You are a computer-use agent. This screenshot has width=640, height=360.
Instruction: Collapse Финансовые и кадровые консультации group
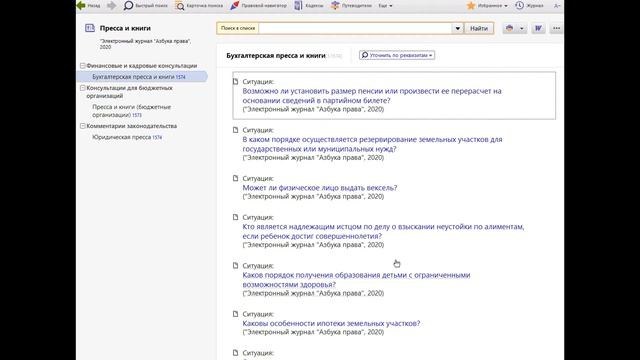click(x=82, y=66)
